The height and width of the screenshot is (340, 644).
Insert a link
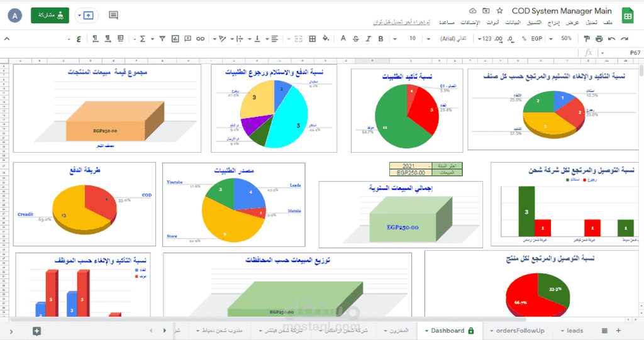pos(200,38)
